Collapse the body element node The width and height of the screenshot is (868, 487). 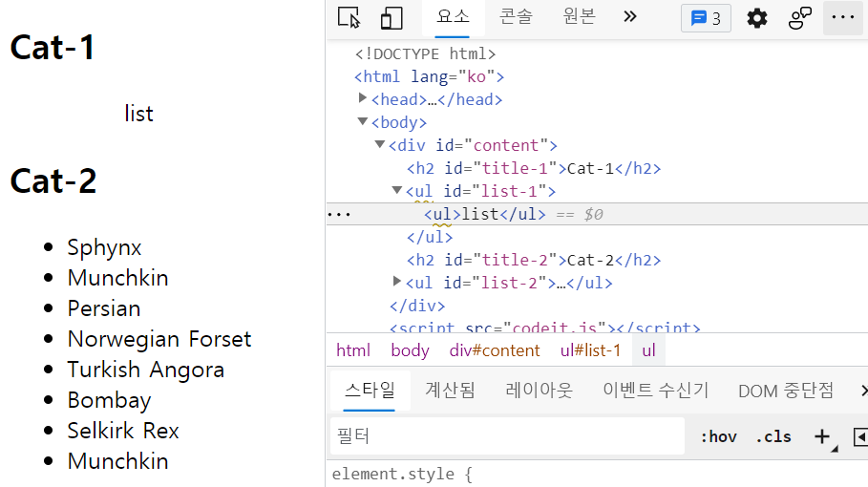coord(363,121)
